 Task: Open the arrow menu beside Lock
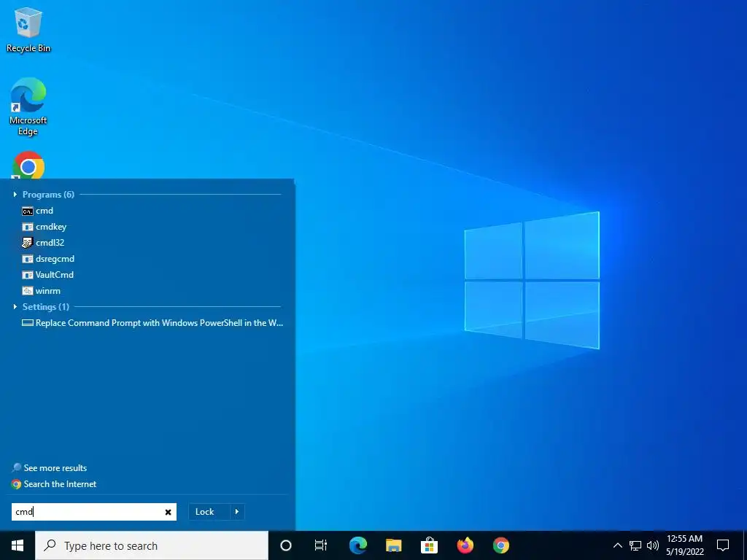point(237,512)
